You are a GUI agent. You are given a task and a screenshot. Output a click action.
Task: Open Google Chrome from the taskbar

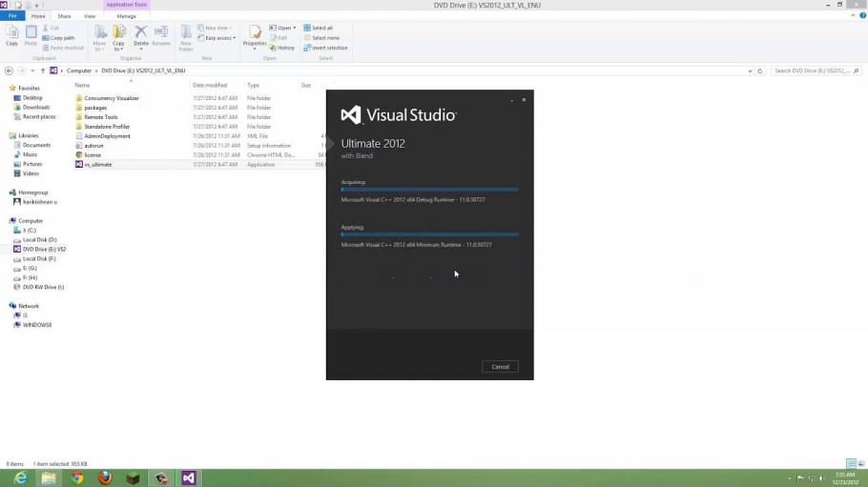tap(76, 477)
